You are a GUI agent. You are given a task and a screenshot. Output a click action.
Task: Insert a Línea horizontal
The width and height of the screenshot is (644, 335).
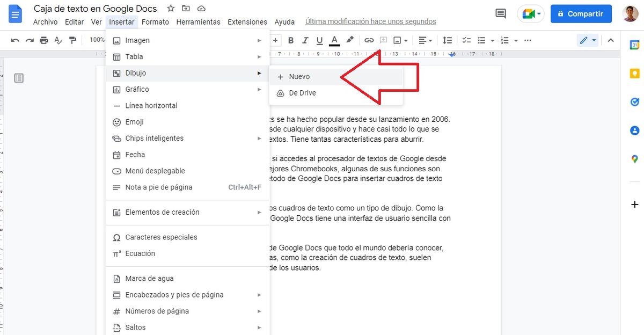tap(187, 106)
